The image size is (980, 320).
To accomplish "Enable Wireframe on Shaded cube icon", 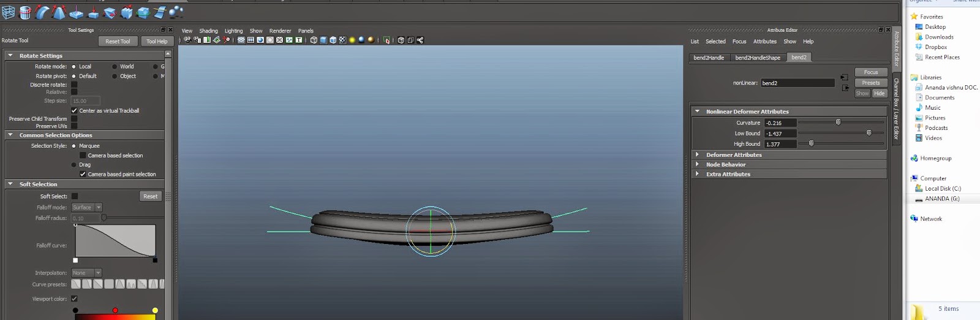I will [x=333, y=40].
